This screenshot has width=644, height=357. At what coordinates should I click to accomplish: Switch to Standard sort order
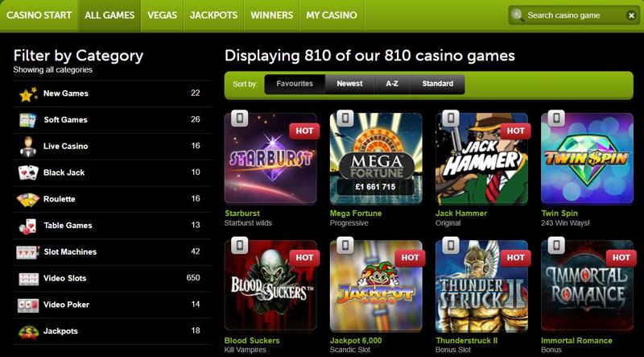[x=437, y=84]
